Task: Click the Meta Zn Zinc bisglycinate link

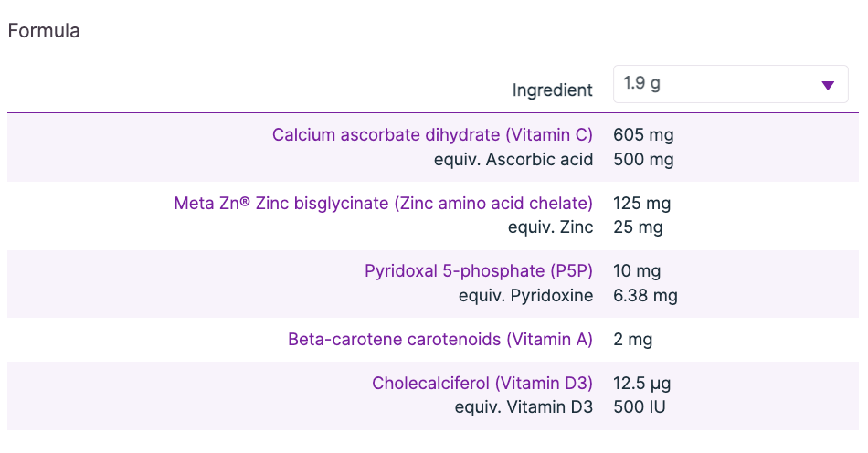Action: click(x=383, y=203)
